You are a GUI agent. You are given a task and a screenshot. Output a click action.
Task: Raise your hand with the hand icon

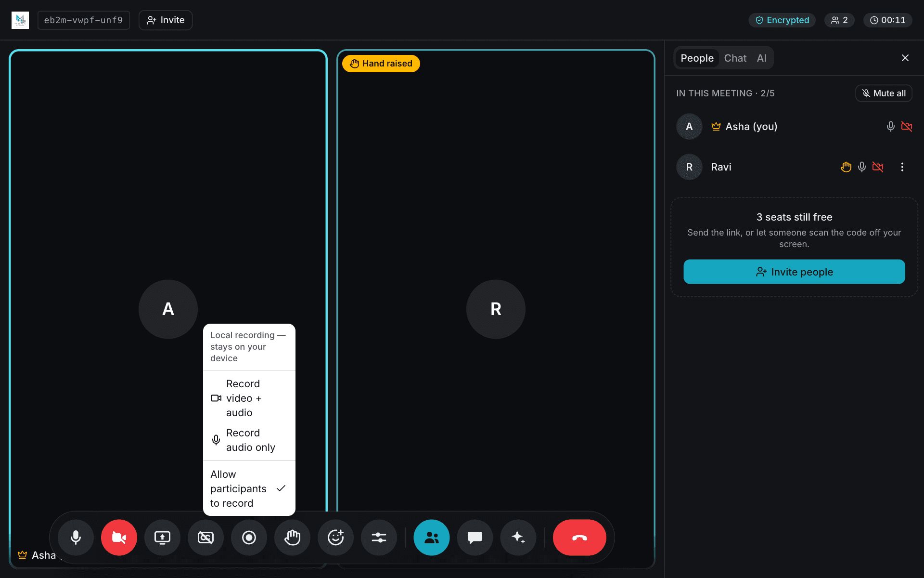point(292,538)
